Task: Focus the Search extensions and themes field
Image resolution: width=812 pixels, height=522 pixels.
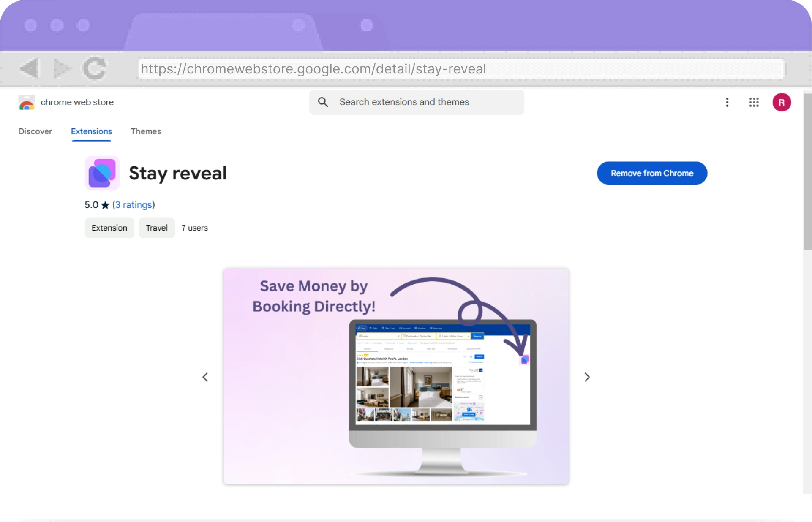Action: (417, 102)
